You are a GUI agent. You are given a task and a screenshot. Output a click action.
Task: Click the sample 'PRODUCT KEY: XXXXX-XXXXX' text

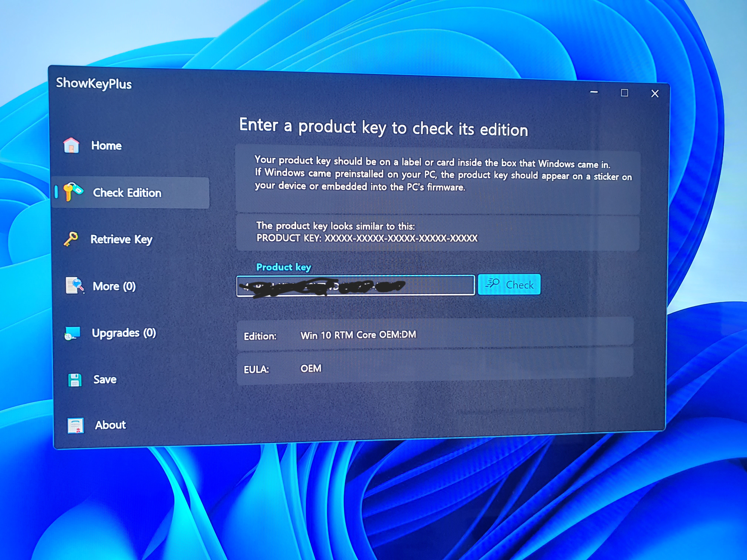(367, 238)
